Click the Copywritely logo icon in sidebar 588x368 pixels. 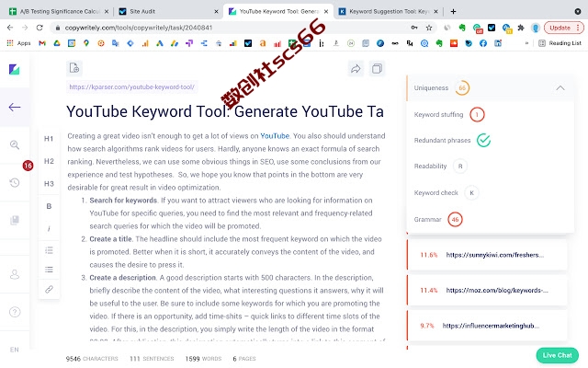click(15, 69)
